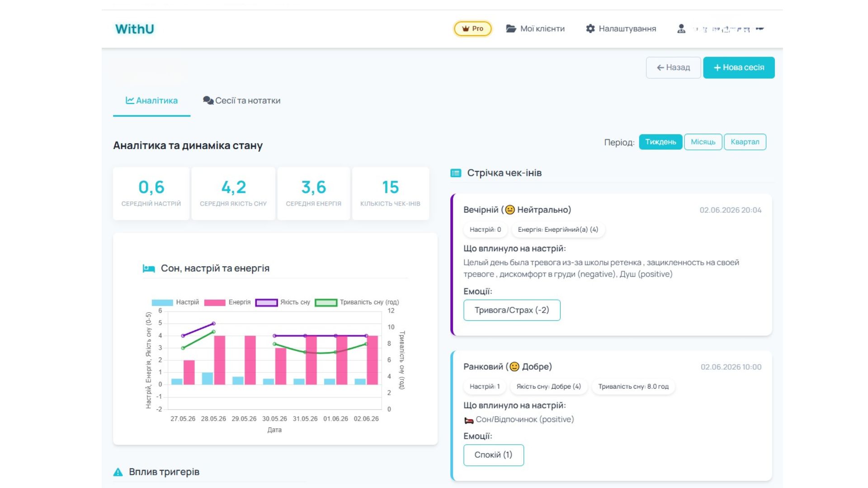Switch the period to Місяць
868x488 pixels.
(x=703, y=142)
